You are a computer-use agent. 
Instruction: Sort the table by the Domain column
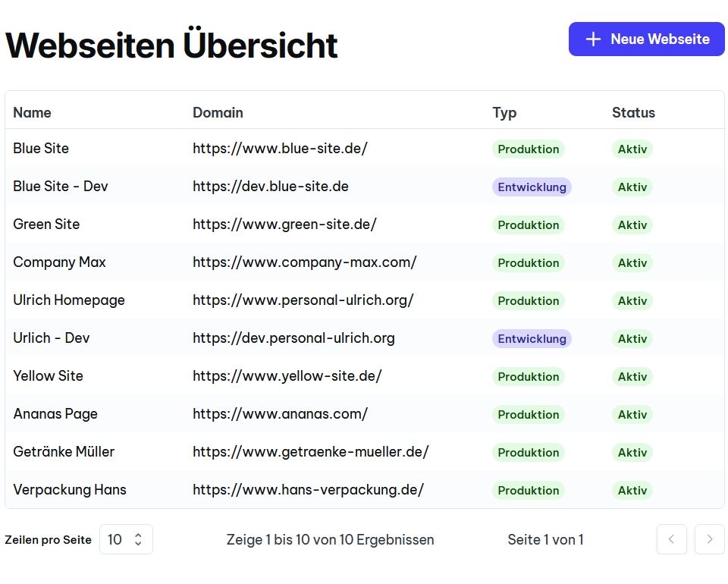point(218,112)
